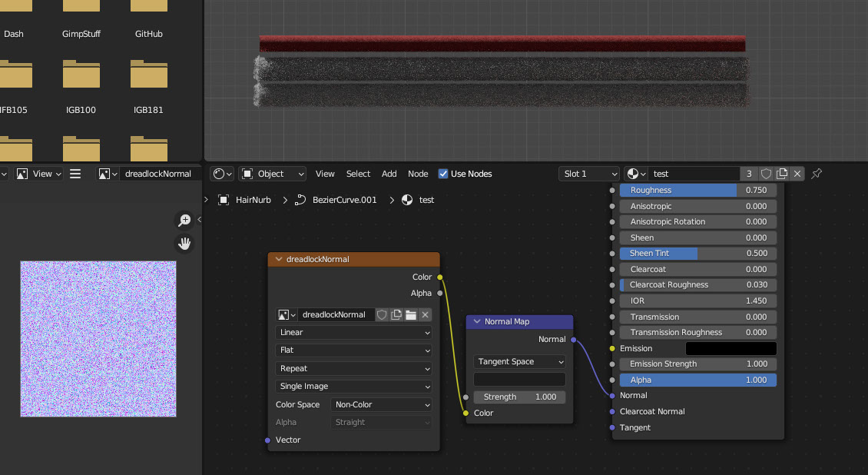
Task: Open the Node menu in node editor
Action: (418, 174)
